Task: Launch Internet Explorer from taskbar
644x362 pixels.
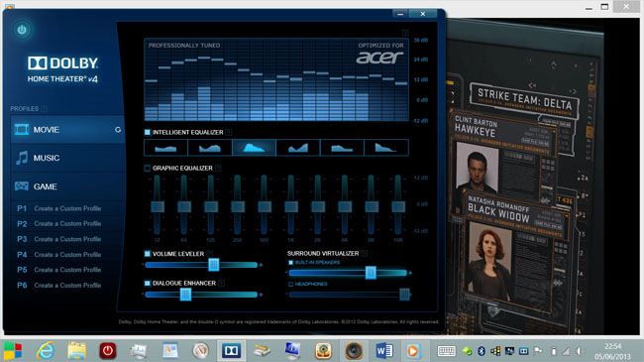Action: (46, 350)
